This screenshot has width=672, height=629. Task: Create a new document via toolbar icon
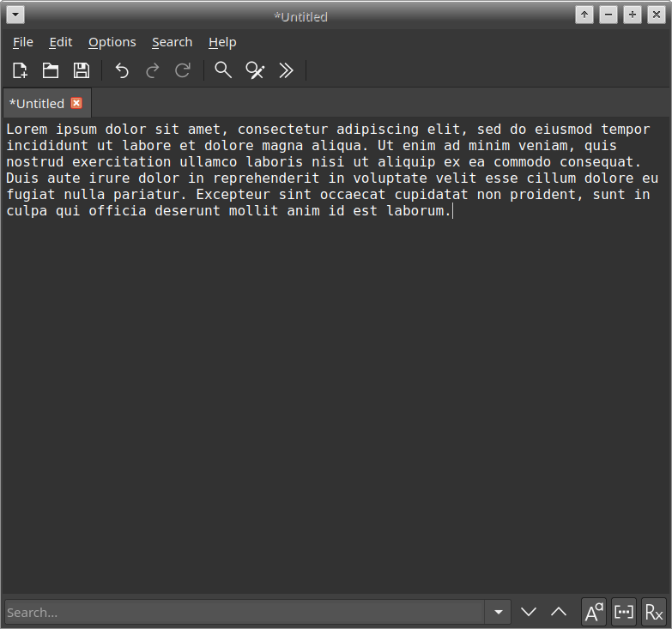(x=20, y=70)
